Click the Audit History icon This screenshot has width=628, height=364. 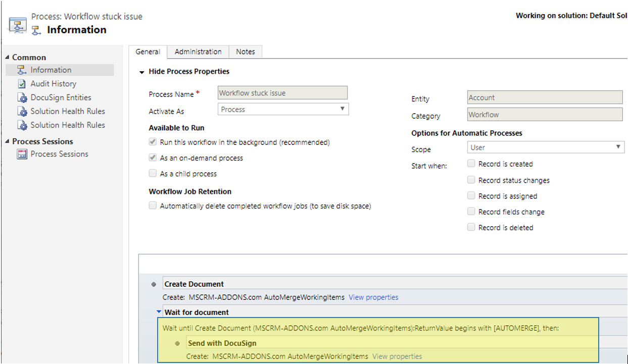(x=22, y=84)
